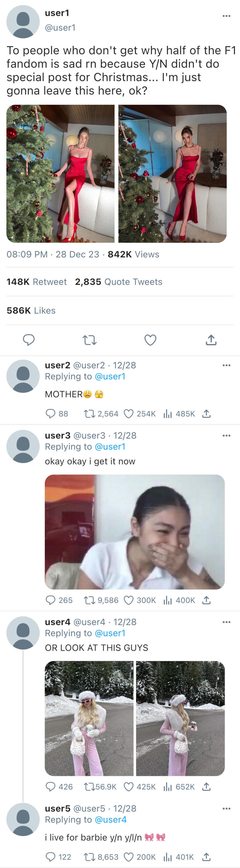Open more options on user2's reply
This screenshot has height=868, width=240.
(226, 365)
